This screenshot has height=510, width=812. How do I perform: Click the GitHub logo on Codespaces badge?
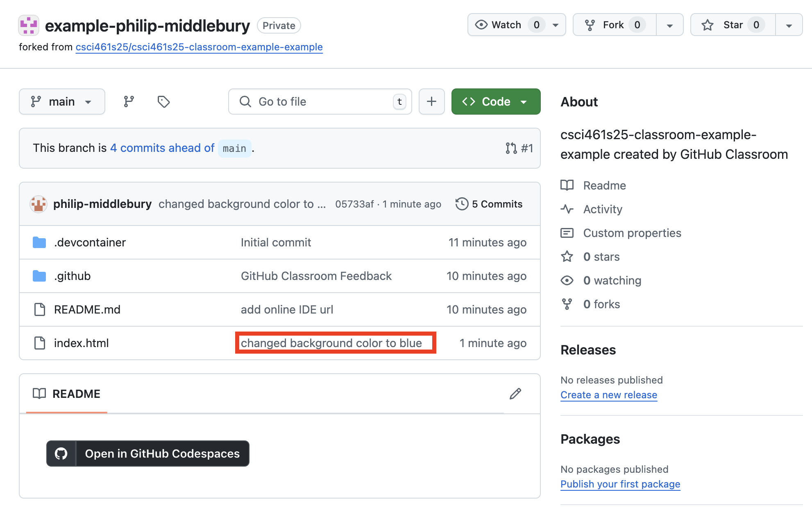click(x=61, y=454)
